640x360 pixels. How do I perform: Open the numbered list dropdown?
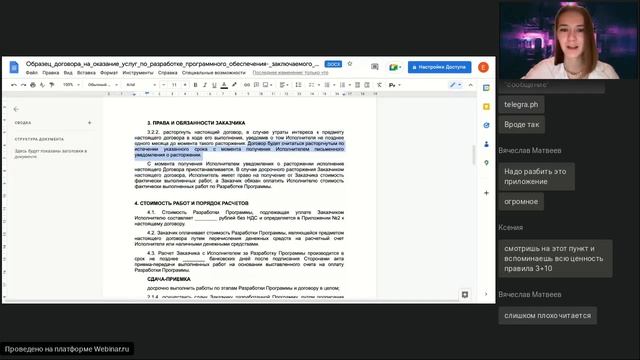point(344,85)
